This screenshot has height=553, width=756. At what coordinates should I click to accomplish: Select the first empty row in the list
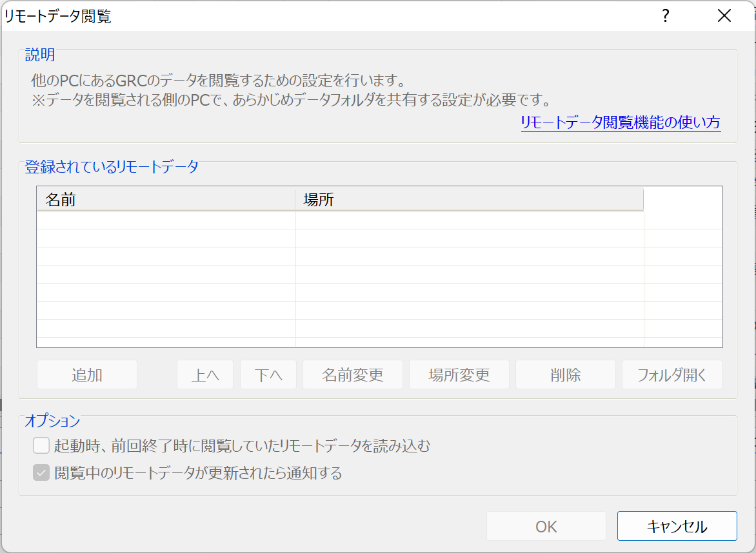pyautogui.click(x=258, y=220)
